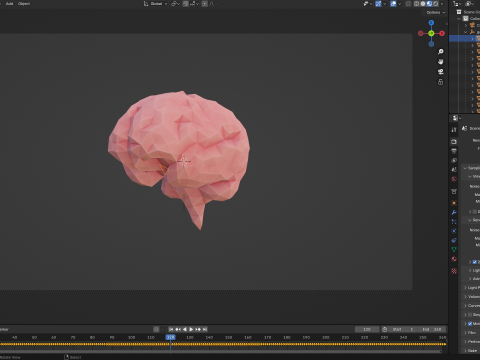
Task: Open the Global transform orientation dropdown
Action: point(156,4)
